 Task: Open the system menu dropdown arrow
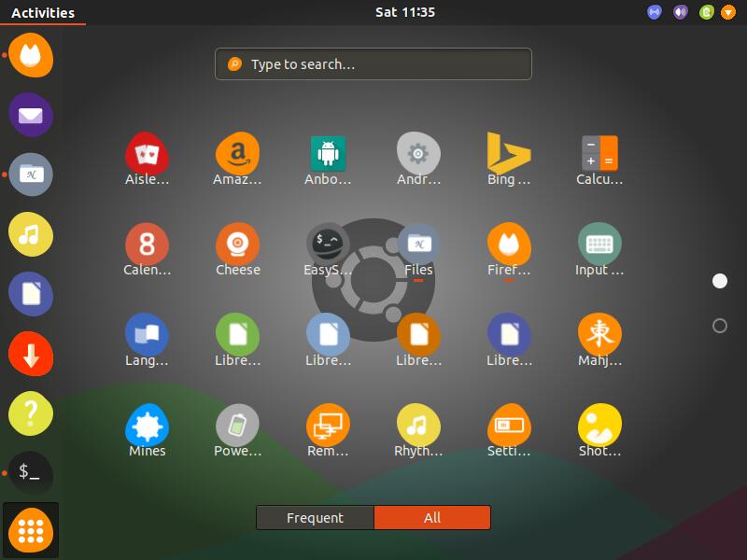pyautogui.click(x=728, y=12)
